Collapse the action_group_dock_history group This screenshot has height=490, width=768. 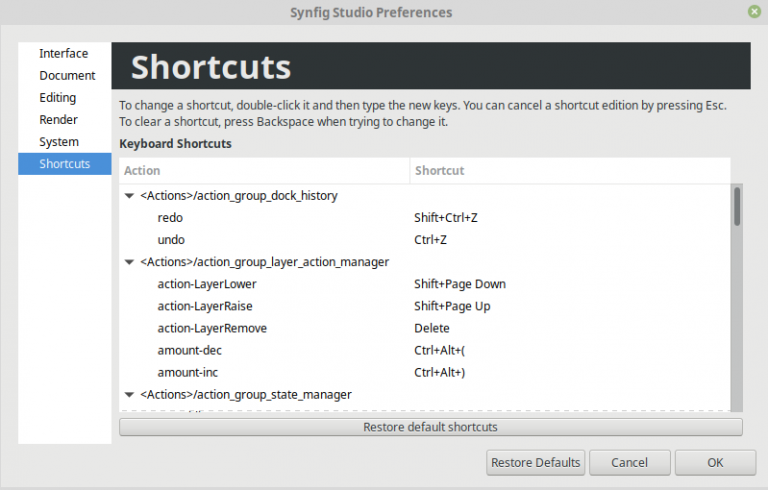(129, 196)
